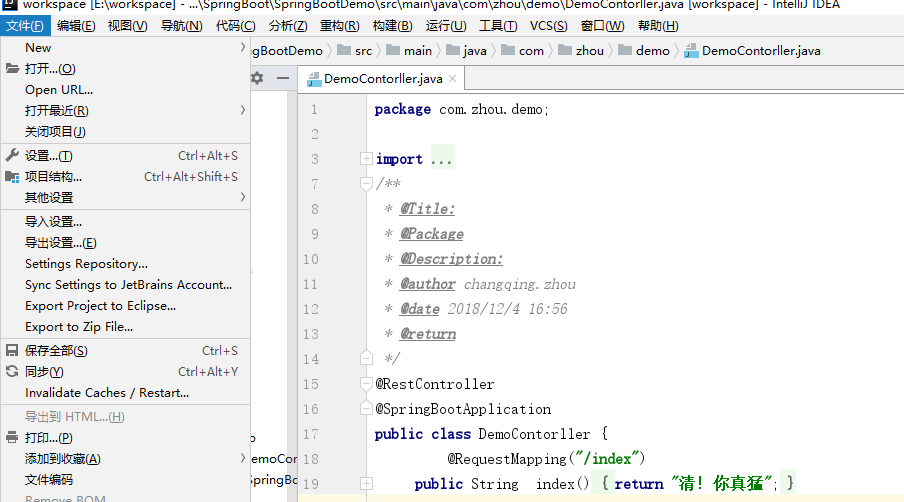The width and height of the screenshot is (904, 502).
Task: Click the sync refresh icon beside 同步
Action: (12, 371)
